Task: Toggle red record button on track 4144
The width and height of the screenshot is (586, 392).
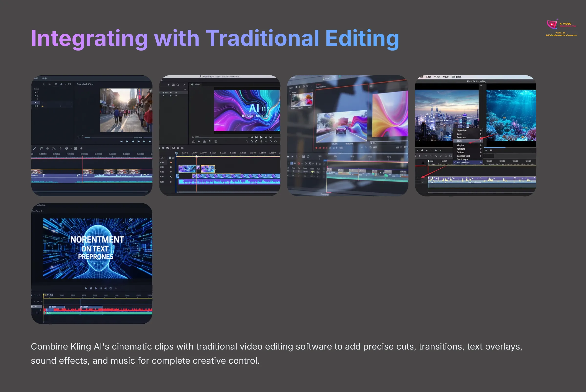Action: pyautogui.click(x=171, y=163)
